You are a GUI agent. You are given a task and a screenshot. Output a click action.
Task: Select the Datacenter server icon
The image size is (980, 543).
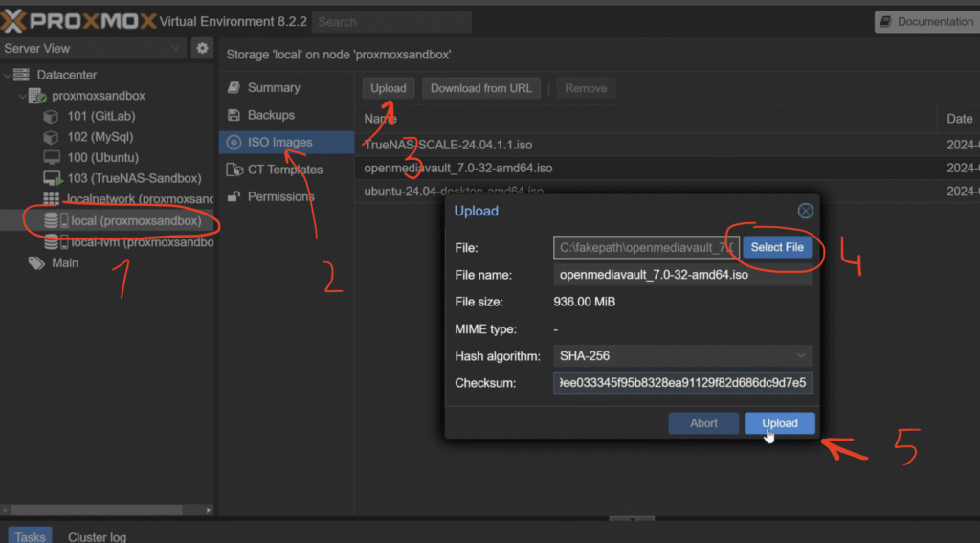(x=21, y=75)
